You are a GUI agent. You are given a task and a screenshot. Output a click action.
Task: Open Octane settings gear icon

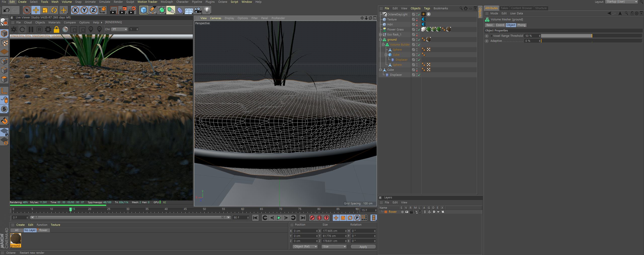48,29
